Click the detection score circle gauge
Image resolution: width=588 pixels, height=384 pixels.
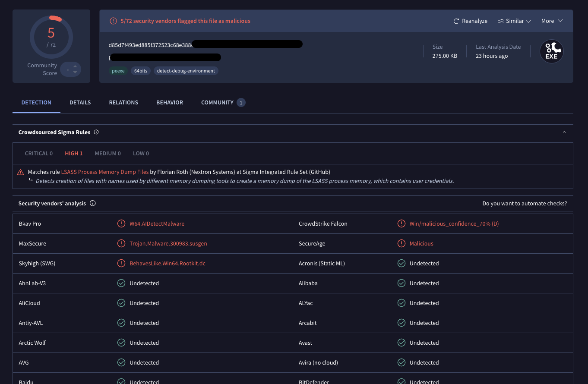pos(51,37)
